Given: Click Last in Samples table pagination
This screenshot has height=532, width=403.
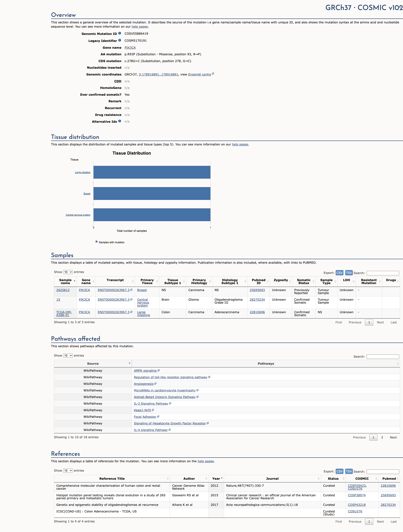Looking at the screenshot, I should click(x=393, y=322).
